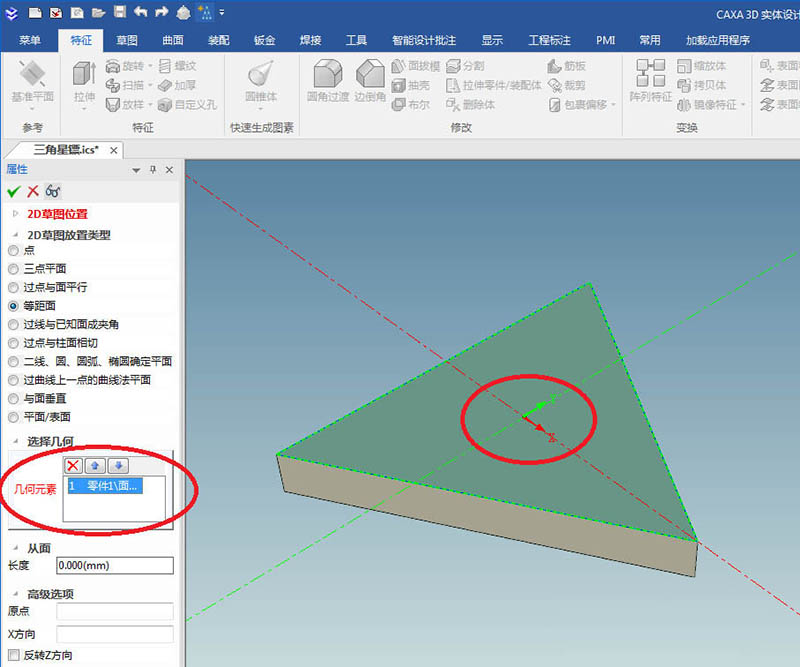Click the Save disk icon
This screenshot has width=800, height=667.
120,12
